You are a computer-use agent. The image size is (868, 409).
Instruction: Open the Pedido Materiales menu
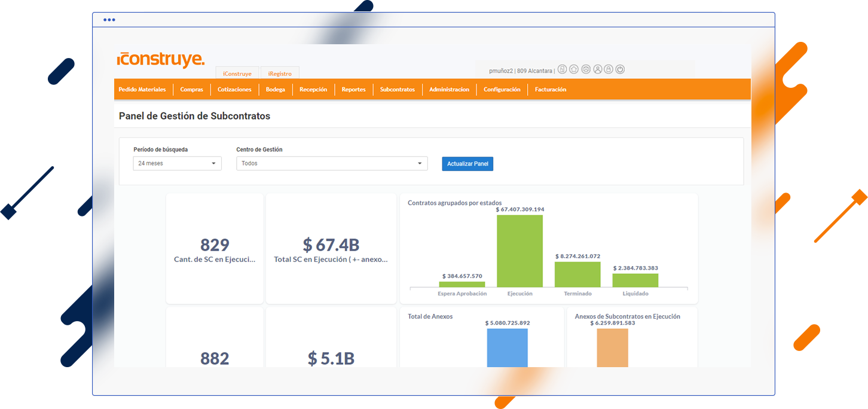click(x=142, y=90)
